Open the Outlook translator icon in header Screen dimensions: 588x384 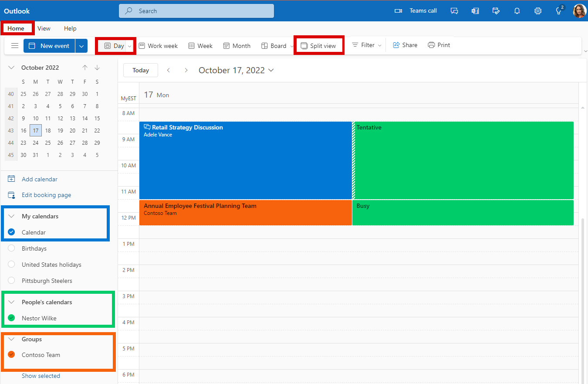click(475, 11)
